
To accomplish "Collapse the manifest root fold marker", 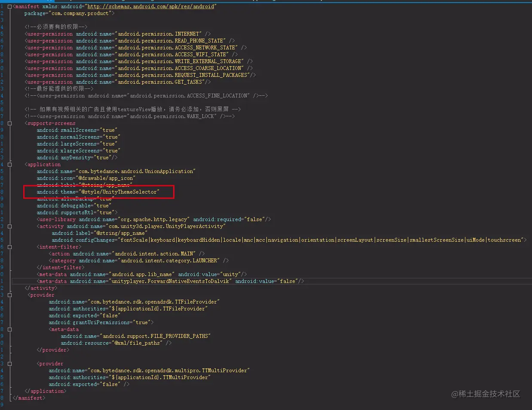I will [9, 6].
